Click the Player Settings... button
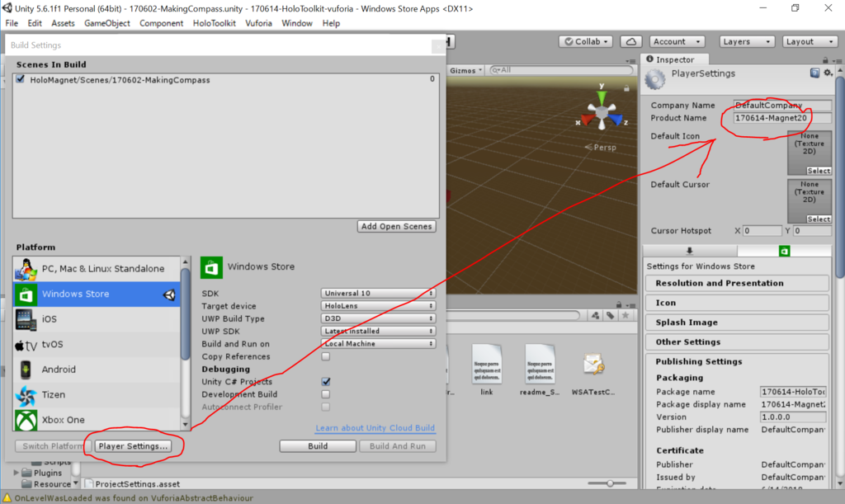 [133, 445]
